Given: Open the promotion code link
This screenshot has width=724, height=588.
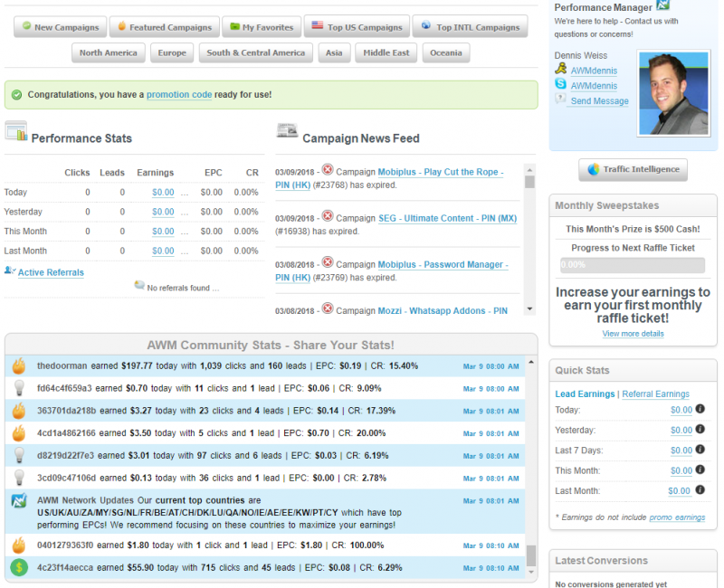Looking at the screenshot, I should tap(179, 94).
